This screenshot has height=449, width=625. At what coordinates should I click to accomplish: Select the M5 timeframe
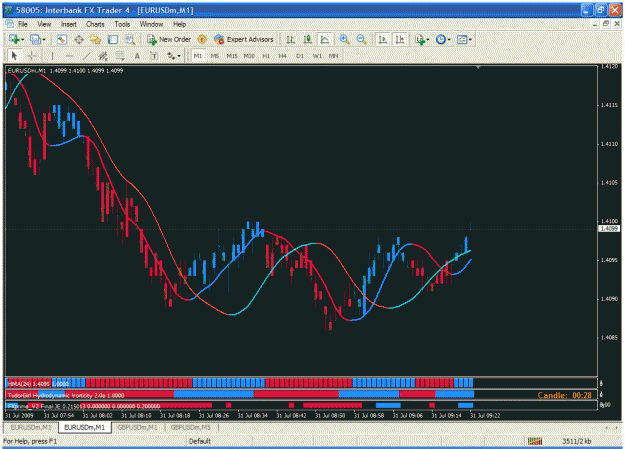(215, 56)
